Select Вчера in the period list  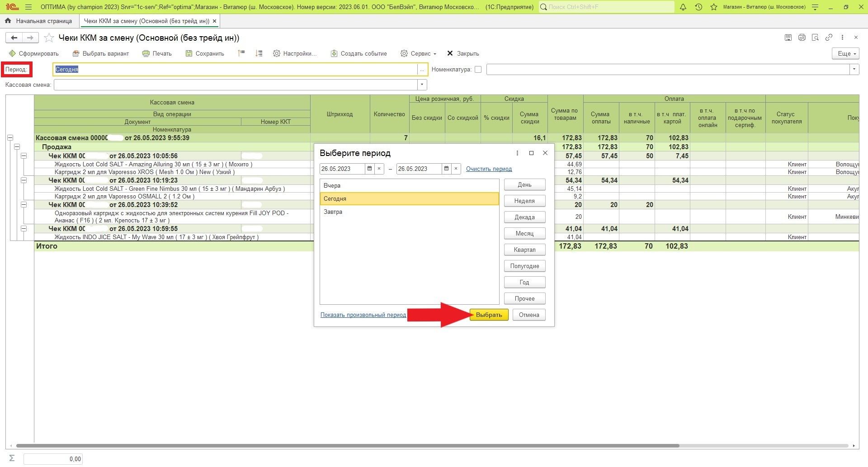(332, 185)
